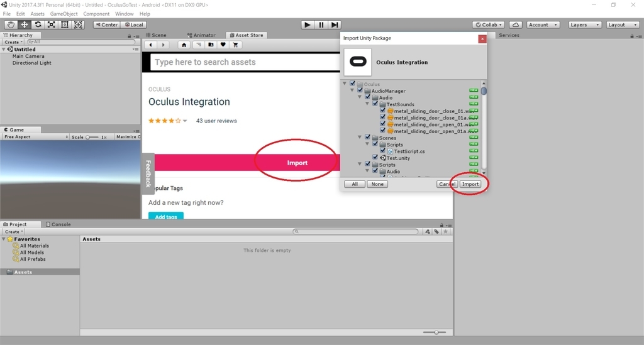The image size is (644, 345).
Task: Close the Import Unity Package dialog
Action: click(x=482, y=38)
